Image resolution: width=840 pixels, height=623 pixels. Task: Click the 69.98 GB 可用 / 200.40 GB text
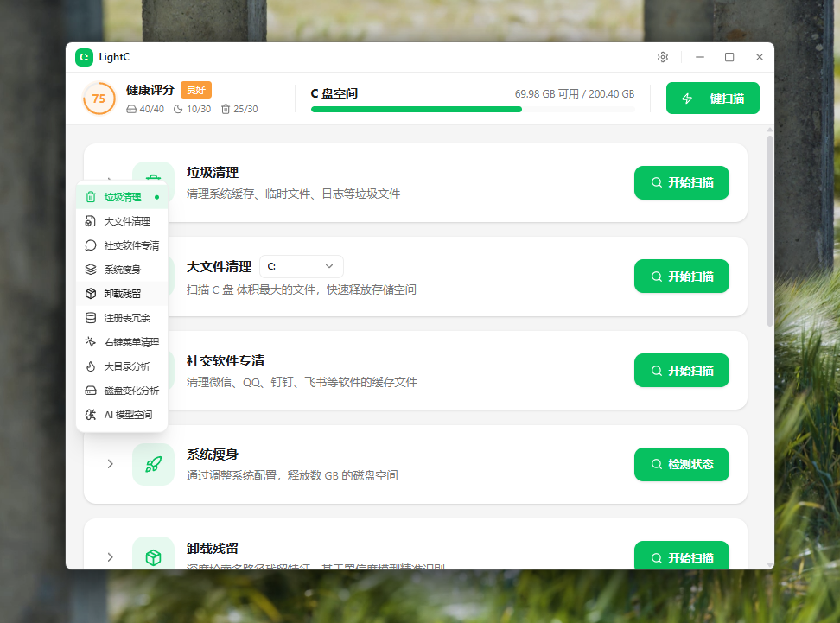coord(575,93)
